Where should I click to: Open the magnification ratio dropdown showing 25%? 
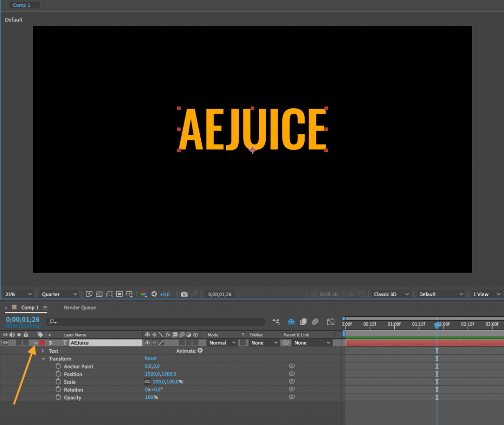tap(17, 294)
